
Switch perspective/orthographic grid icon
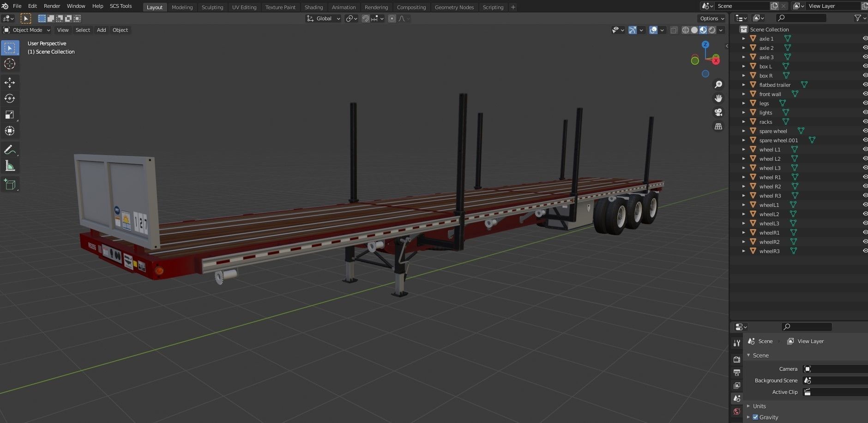click(x=718, y=126)
